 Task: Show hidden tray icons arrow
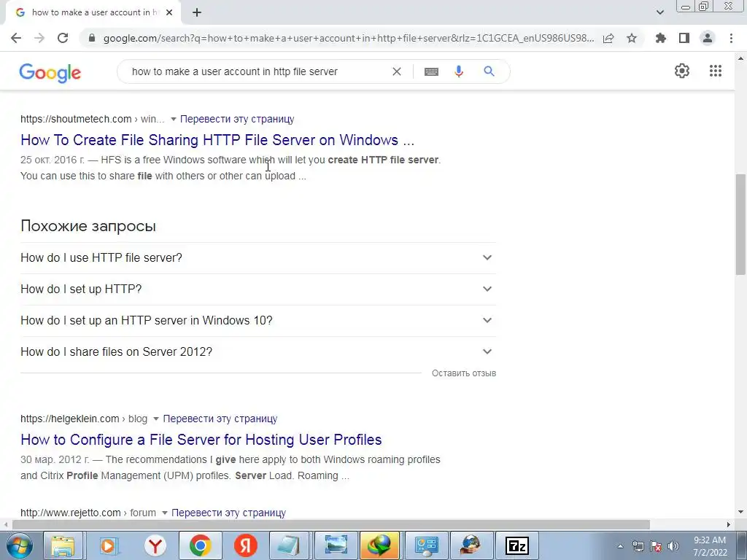point(620,547)
